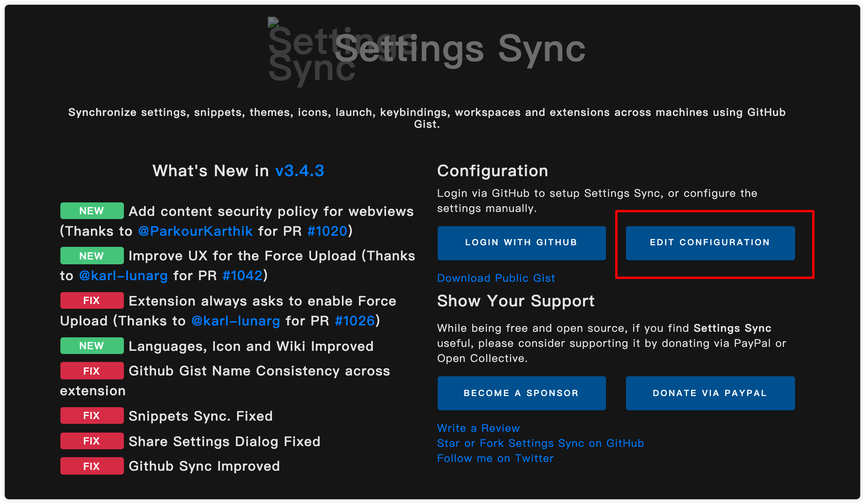Viewport: 865px width, 504px height.
Task: Open the Write a Review link
Action: point(478,428)
